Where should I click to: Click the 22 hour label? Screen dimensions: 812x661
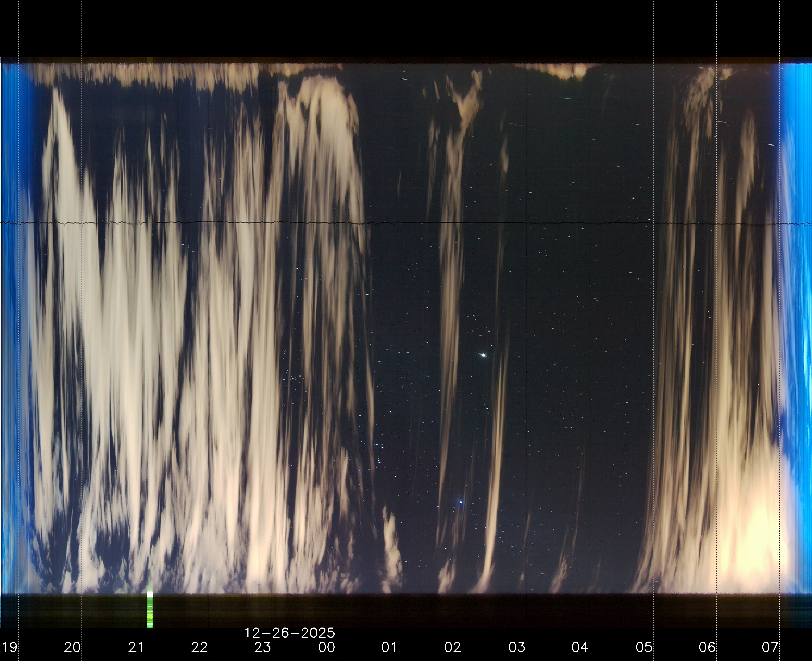tap(200, 647)
